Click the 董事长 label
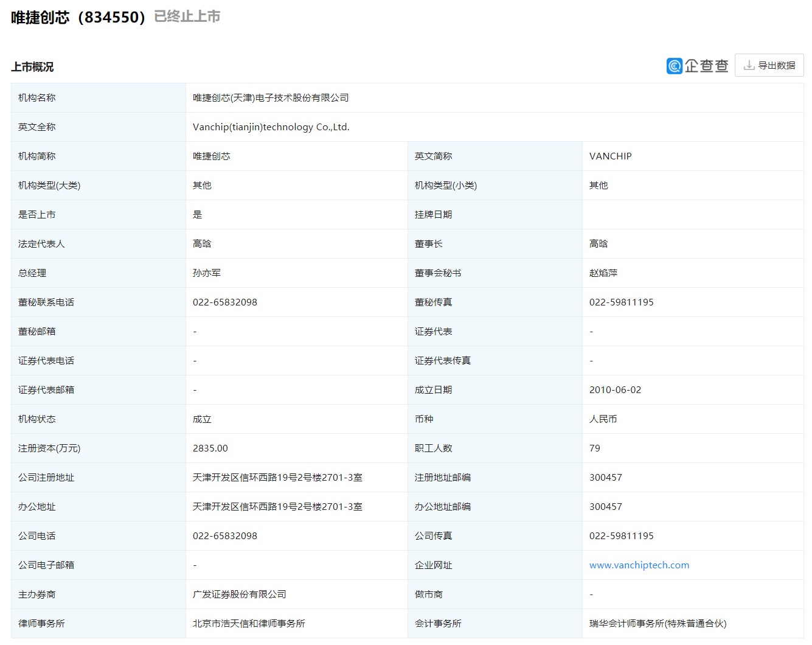Viewport: 812px width, 645px height. 429,244
